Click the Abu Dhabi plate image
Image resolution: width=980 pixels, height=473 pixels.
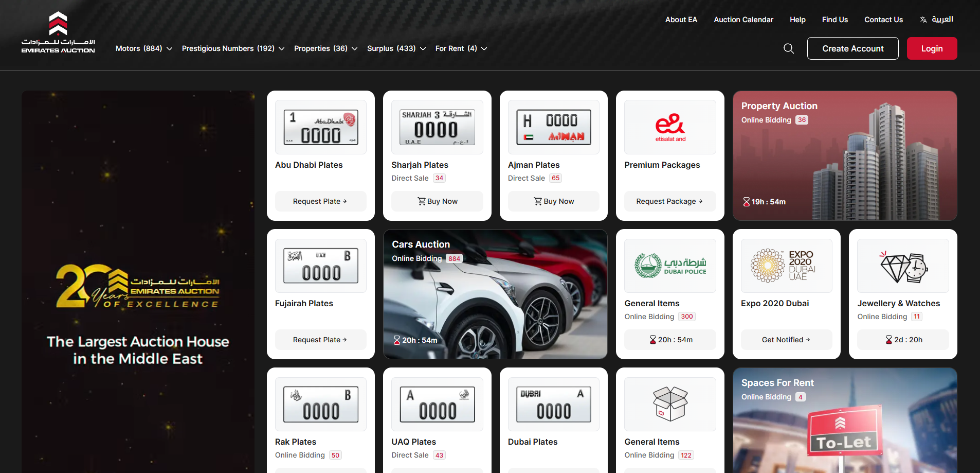pyautogui.click(x=321, y=127)
